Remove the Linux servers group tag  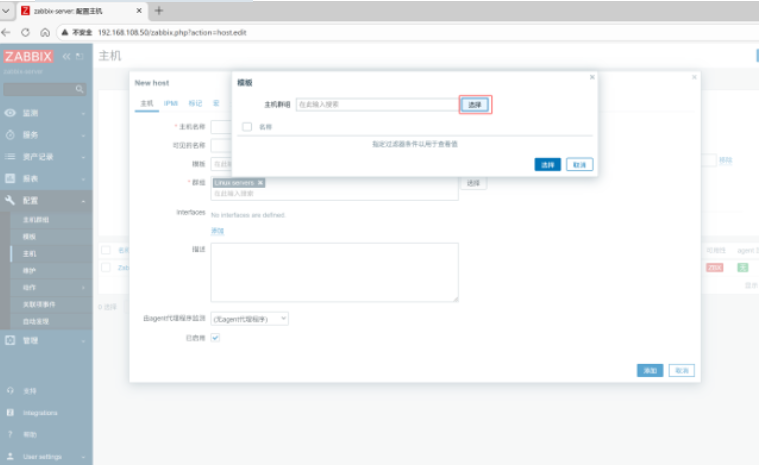(260, 182)
